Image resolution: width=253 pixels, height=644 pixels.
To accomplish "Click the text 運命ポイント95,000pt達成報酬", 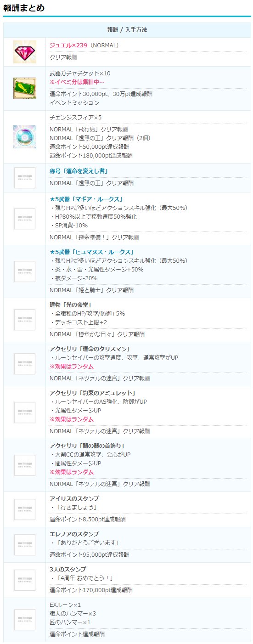I will 90,555.
